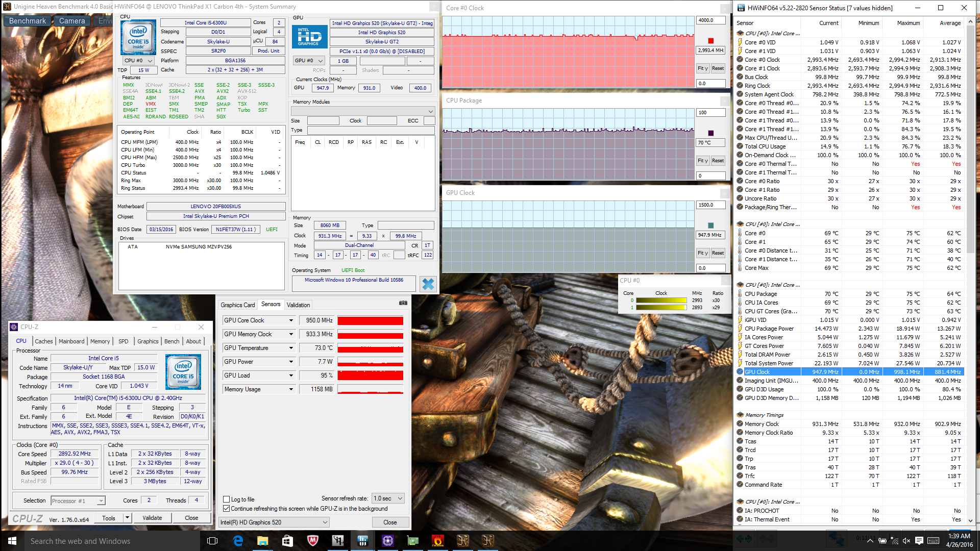Toggle the Log to file checkbox
This screenshot has width=980, height=551.
pos(226,499)
